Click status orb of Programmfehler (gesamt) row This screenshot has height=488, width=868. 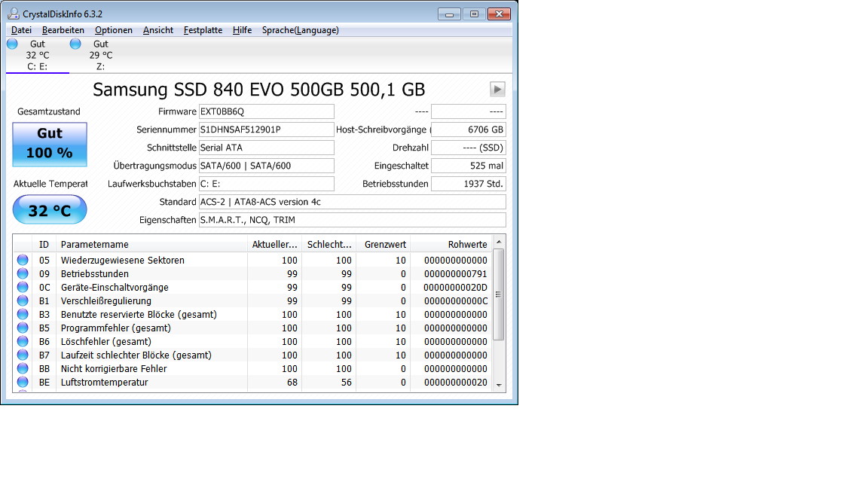[x=23, y=328]
